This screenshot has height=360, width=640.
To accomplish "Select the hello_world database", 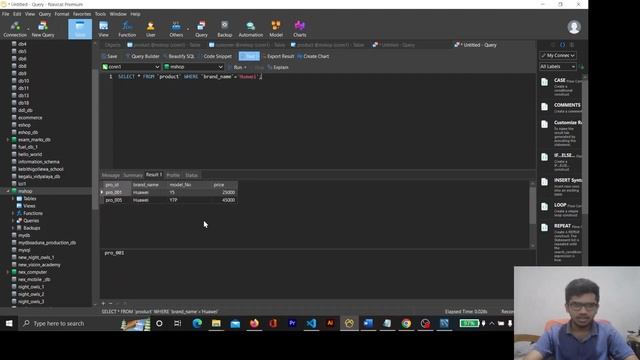I will coord(30,154).
